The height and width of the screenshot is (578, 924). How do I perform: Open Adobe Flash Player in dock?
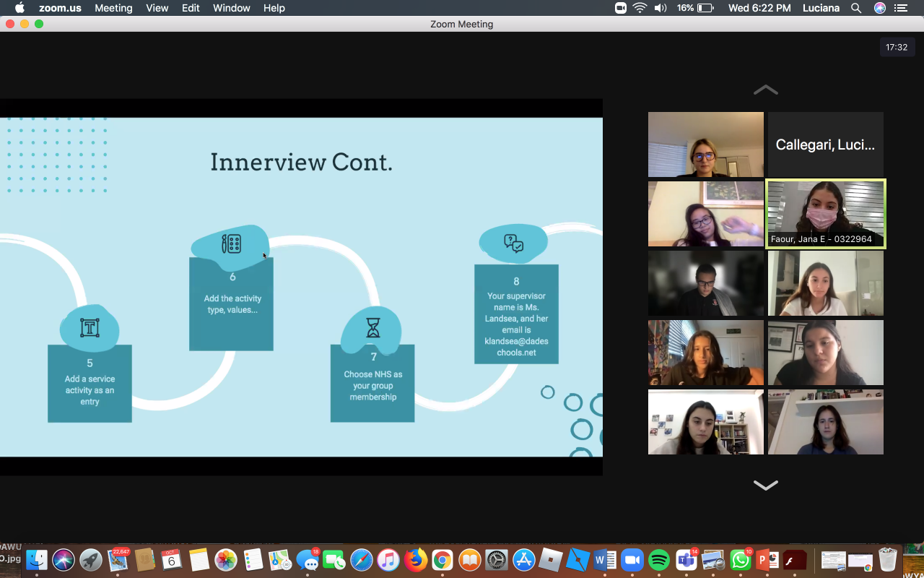[x=795, y=560]
